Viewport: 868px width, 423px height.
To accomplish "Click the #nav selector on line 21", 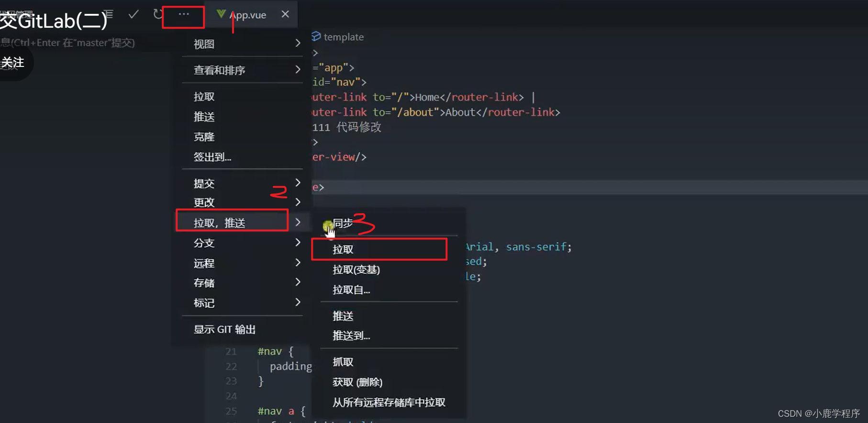I will [x=270, y=351].
